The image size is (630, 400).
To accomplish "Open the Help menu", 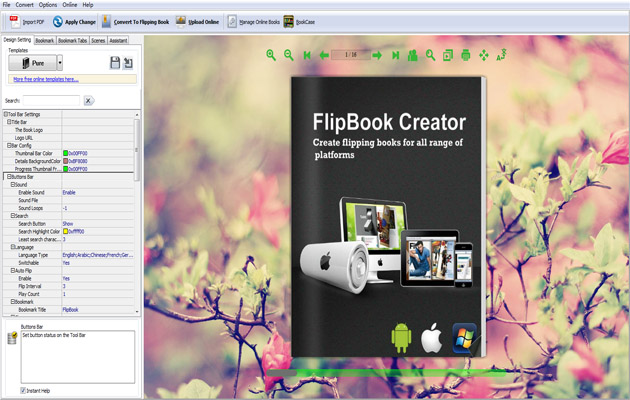I will (x=88, y=5).
